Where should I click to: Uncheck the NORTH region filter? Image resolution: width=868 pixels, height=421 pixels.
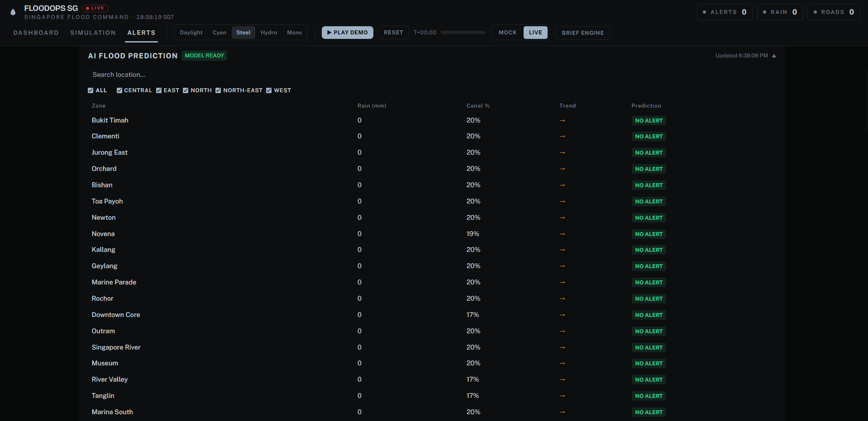coord(186,90)
